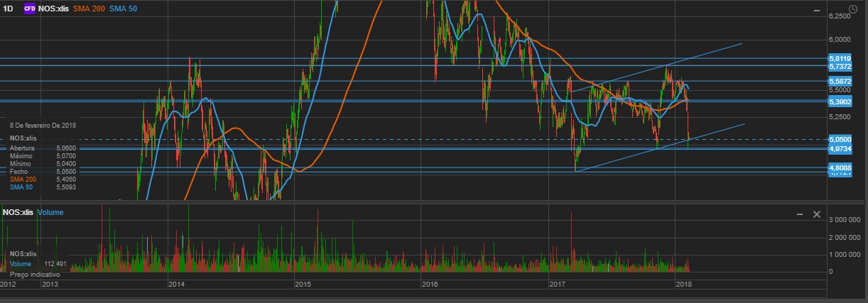This screenshot has height=303, width=868.
Task: Select the NOS:xlis symbol in the chart header
Action: pyautogui.click(x=54, y=9)
